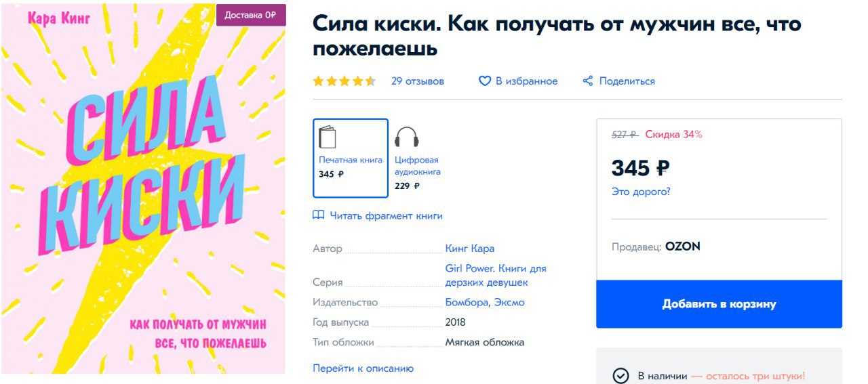Select the Печатная книга format option
The width and height of the screenshot is (868, 384).
[x=351, y=158]
